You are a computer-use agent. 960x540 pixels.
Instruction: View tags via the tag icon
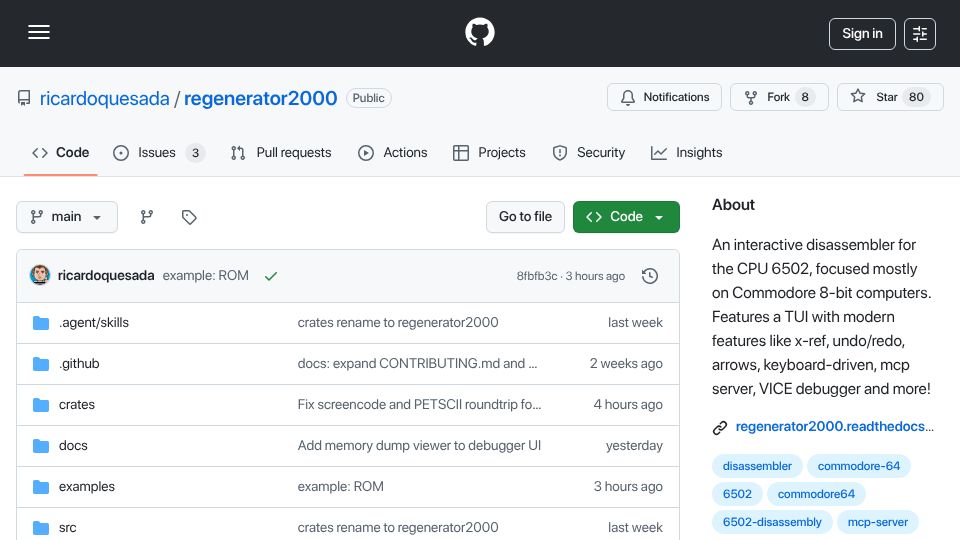(189, 217)
